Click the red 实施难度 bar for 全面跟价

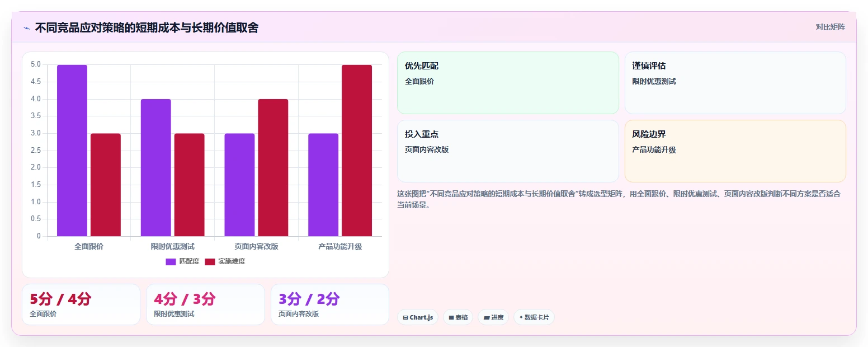tap(106, 185)
